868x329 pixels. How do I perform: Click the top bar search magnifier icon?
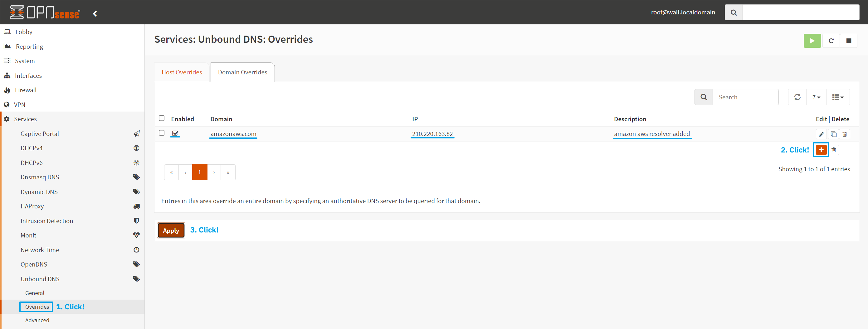tap(734, 12)
